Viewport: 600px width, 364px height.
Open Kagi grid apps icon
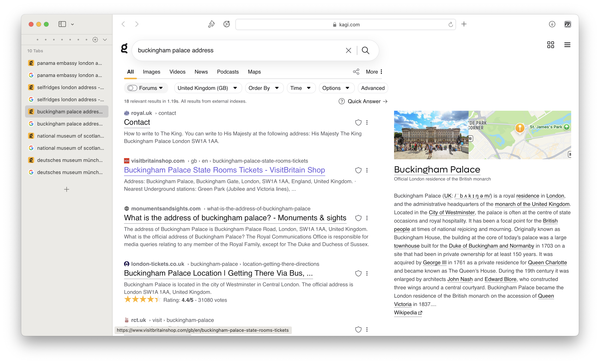(x=550, y=45)
